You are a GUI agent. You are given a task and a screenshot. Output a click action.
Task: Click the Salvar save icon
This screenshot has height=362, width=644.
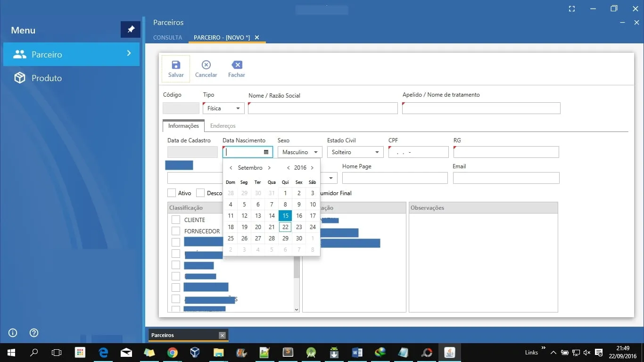pos(176,65)
